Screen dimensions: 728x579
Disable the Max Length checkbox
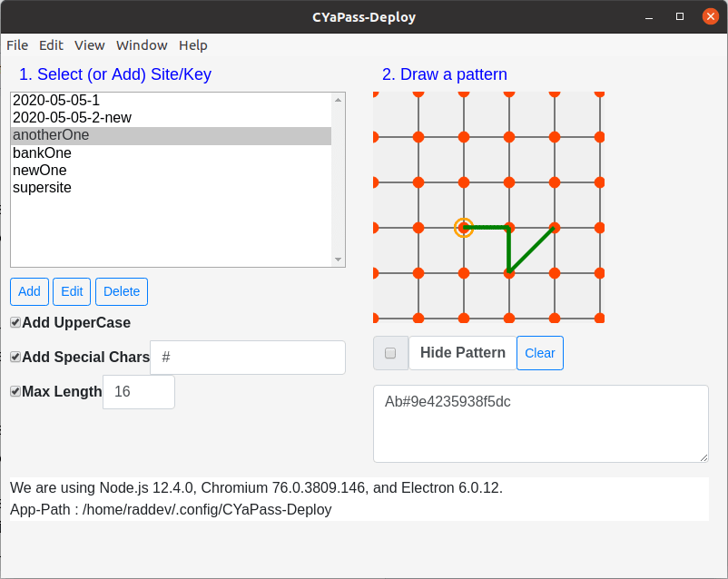click(x=15, y=392)
